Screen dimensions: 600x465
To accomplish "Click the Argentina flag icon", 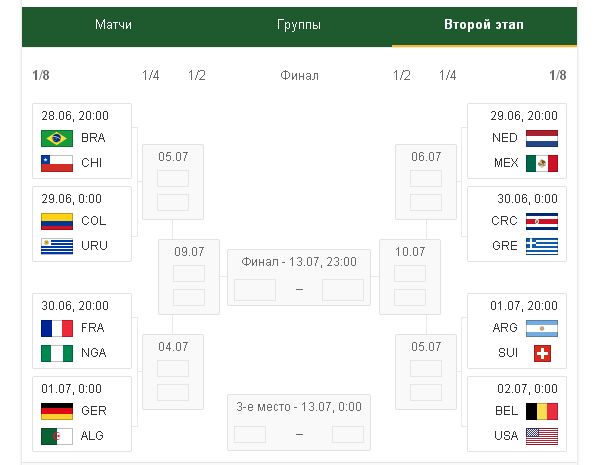I will coord(541,328).
